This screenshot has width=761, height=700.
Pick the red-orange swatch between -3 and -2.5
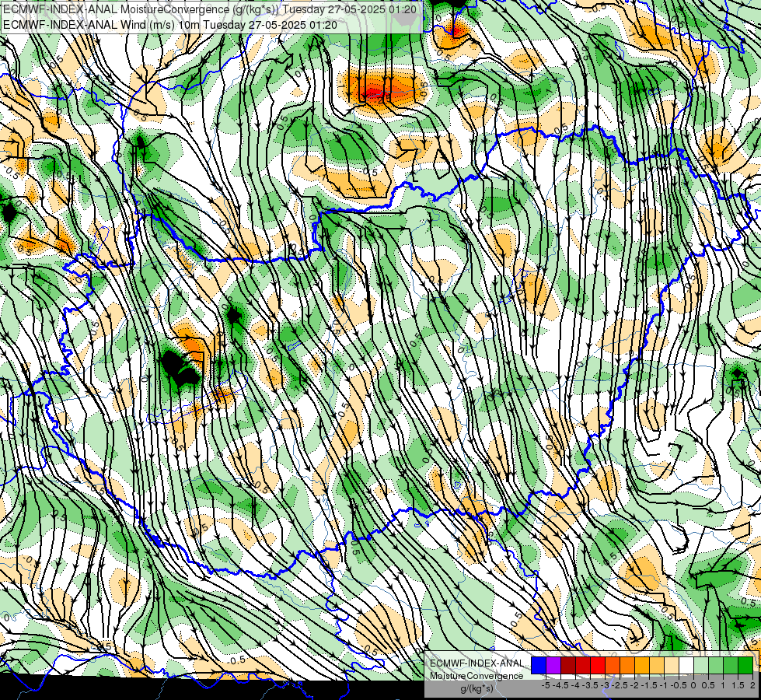click(x=613, y=665)
